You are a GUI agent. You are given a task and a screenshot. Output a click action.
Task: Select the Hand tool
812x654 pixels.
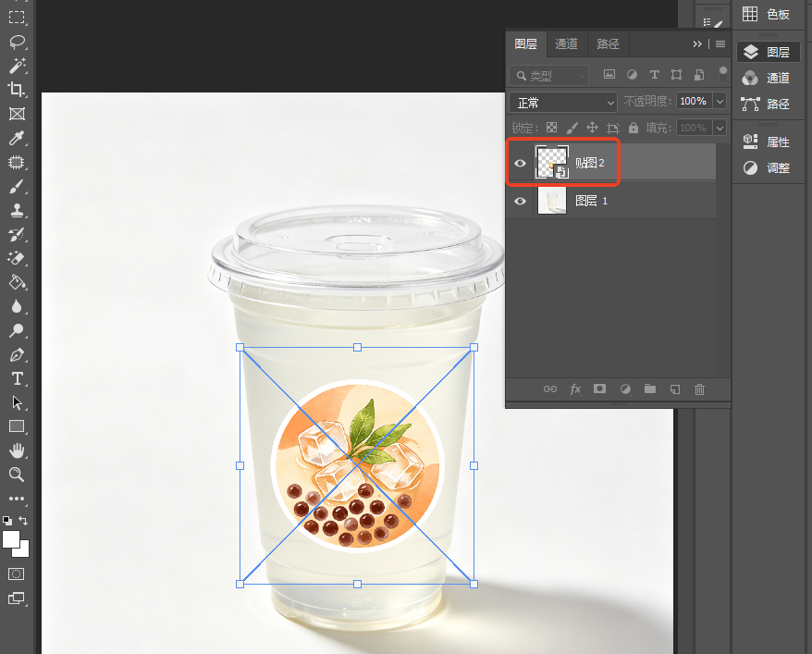pyautogui.click(x=17, y=450)
